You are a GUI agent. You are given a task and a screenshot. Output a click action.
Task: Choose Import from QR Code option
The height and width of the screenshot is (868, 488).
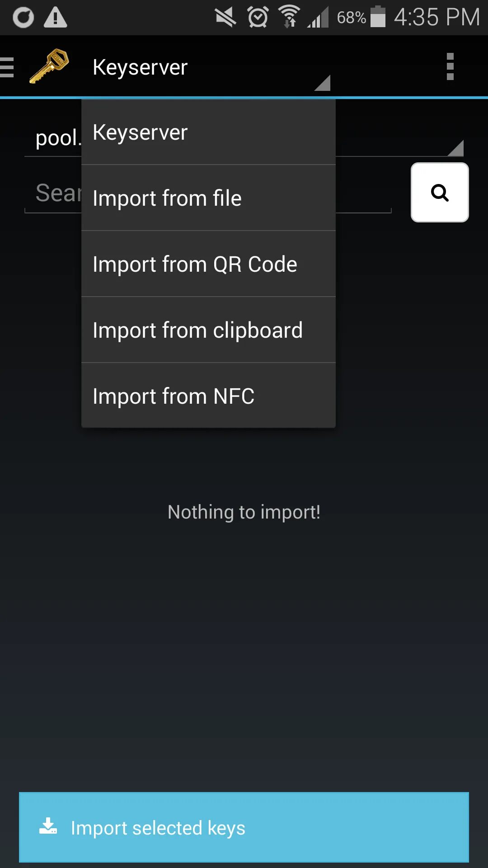208,264
